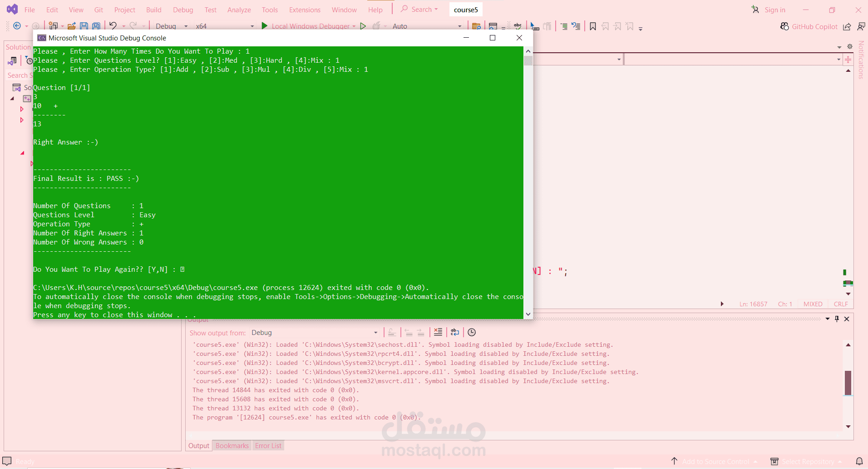
Task: Click the Notifications vertical side tab
Action: point(861,60)
